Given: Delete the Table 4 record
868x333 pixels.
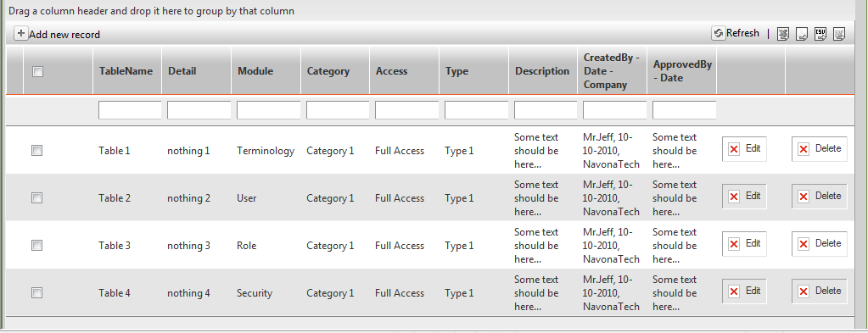Looking at the screenshot, I should click(820, 291).
